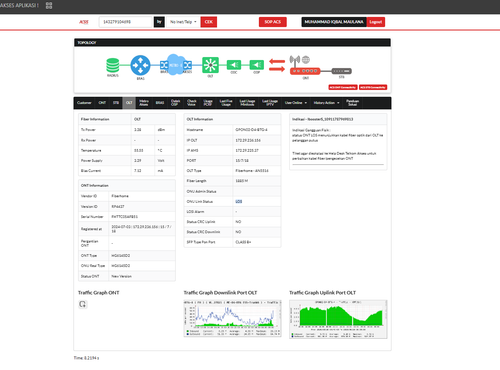Focus the customer number search field

click(x=125, y=22)
